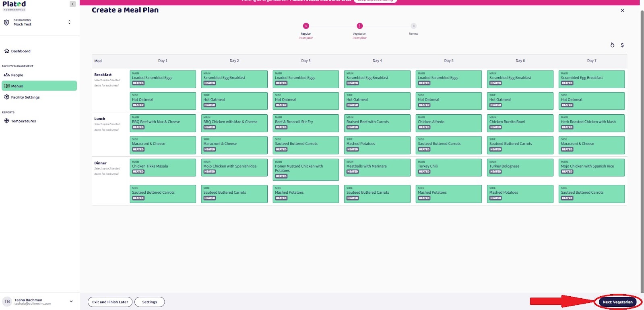This screenshot has width=644, height=310.
Task: Close the Create a Meal Plan dialog
Action: 622,10
